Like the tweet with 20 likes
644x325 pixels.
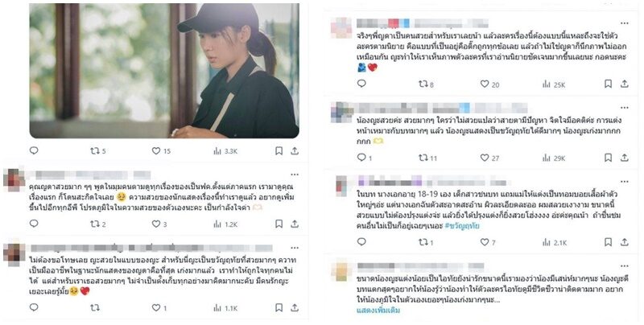tap(489, 84)
